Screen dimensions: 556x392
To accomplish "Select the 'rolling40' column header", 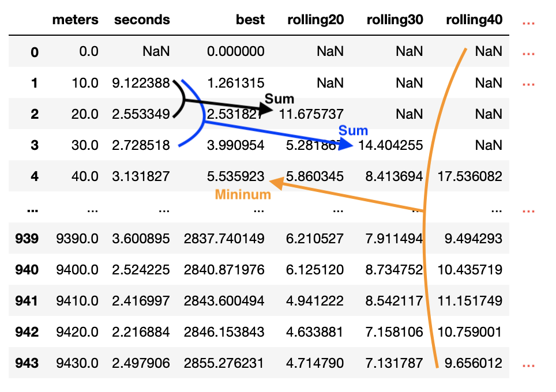I will tap(474, 20).
